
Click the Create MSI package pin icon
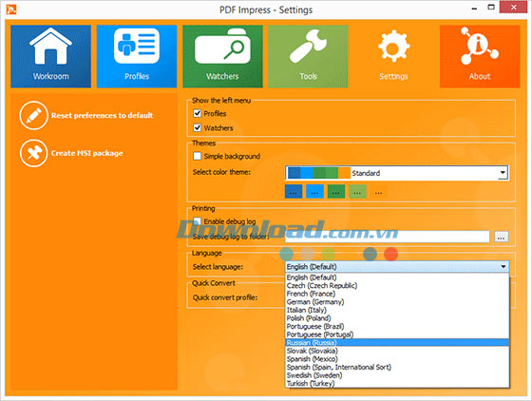[33, 153]
